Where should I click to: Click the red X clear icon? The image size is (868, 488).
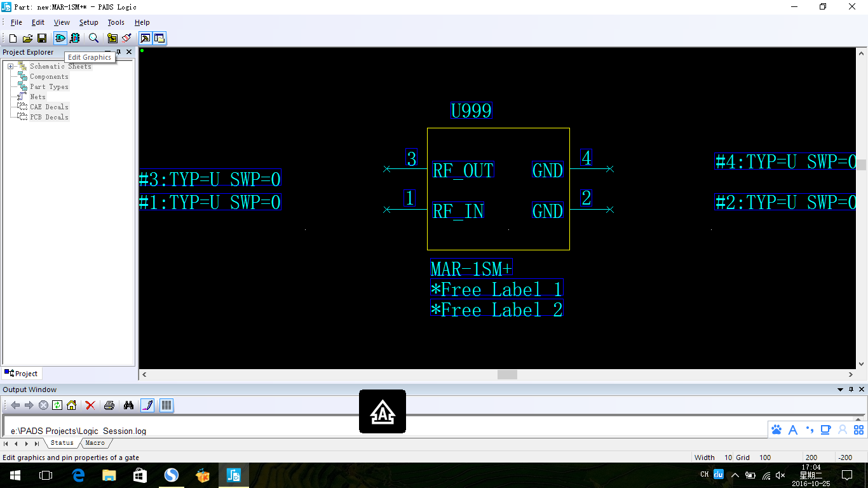coord(90,405)
